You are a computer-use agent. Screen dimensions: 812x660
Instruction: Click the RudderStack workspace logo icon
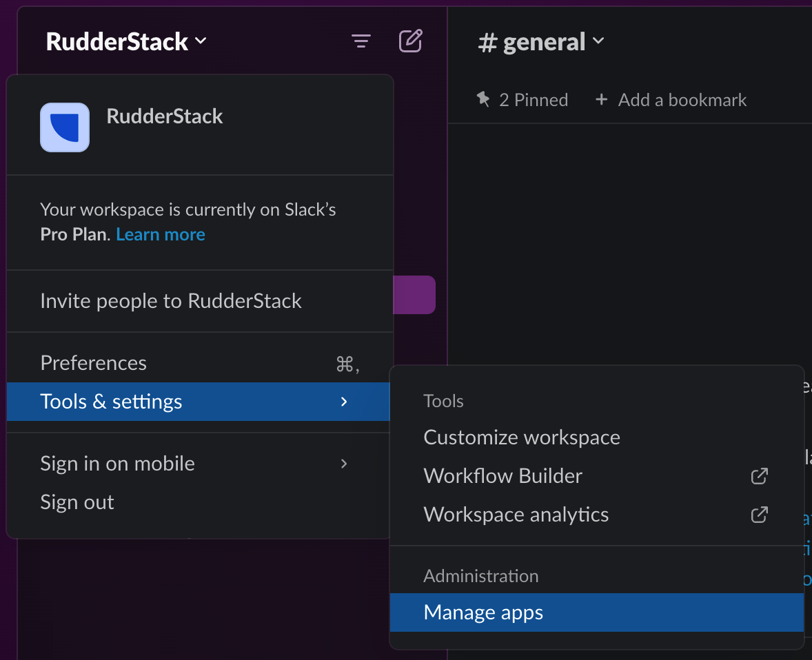(65, 127)
